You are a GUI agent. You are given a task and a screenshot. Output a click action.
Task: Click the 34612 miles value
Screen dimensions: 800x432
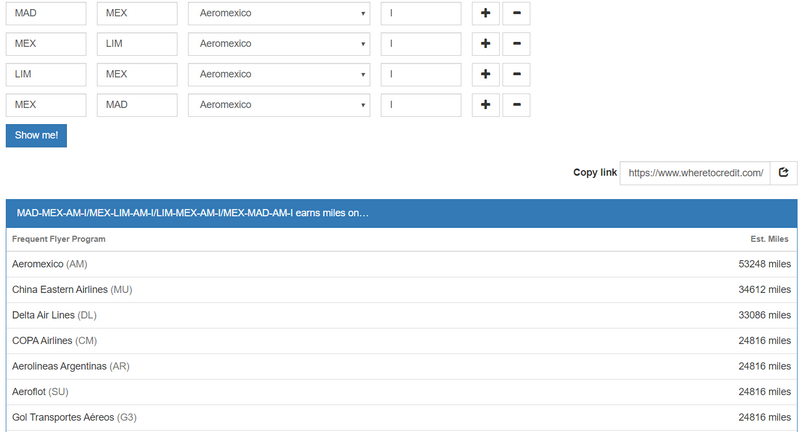coord(764,290)
